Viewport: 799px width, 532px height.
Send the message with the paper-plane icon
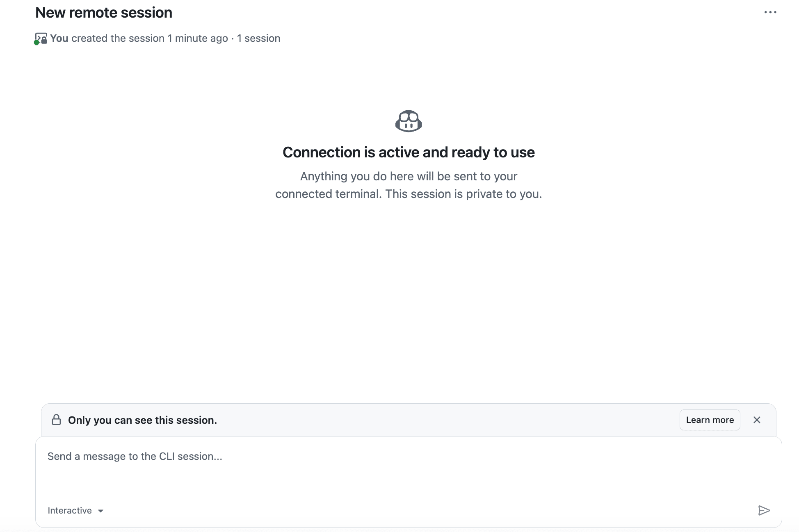[x=764, y=510]
